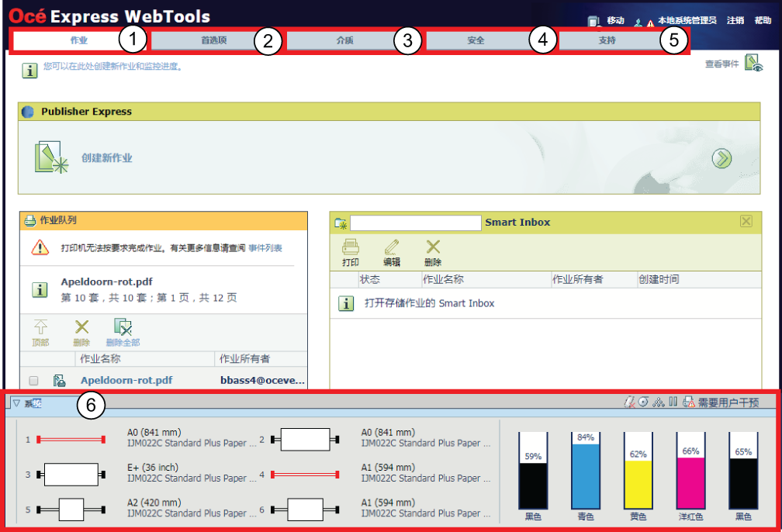
Task: Open the 事件列表 link
Action: point(265,248)
